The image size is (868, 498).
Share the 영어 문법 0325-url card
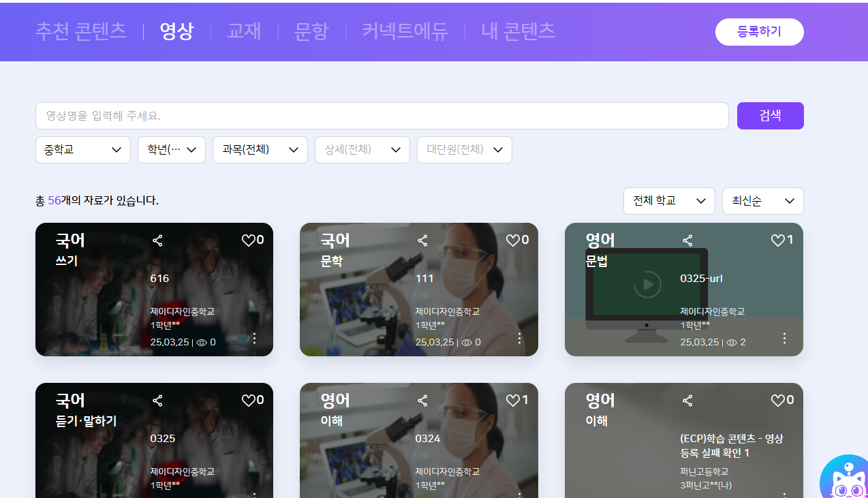[687, 240]
